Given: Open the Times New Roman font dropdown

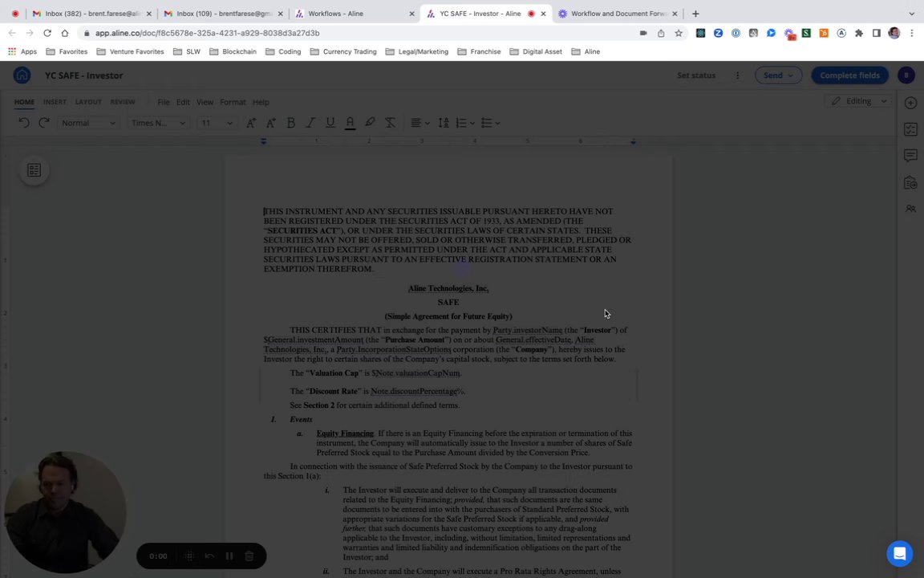Looking at the screenshot, I should (x=158, y=123).
